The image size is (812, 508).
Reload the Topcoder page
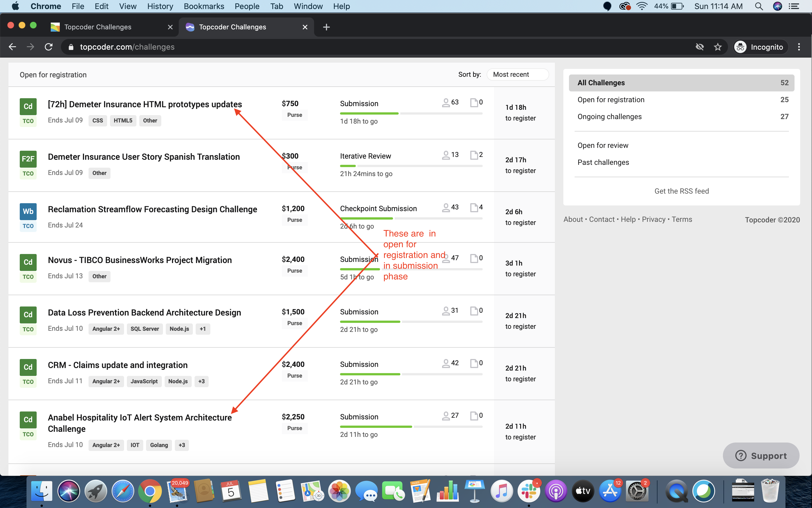click(x=49, y=47)
